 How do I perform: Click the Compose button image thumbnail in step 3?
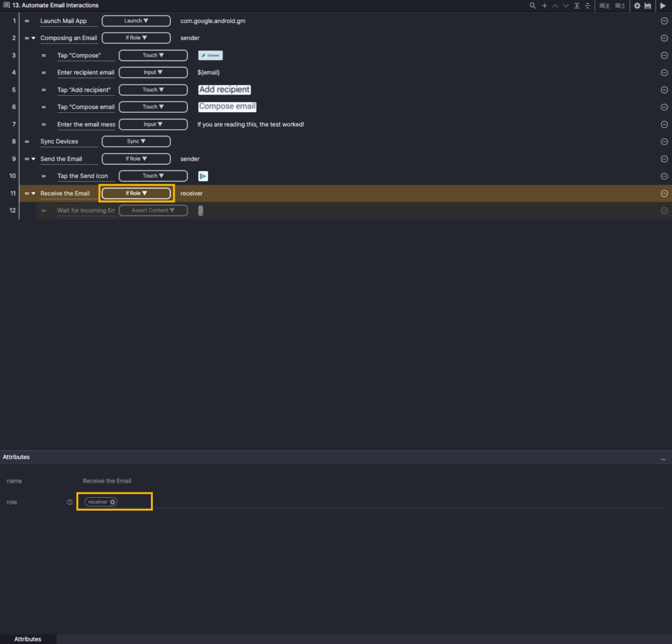click(x=211, y=56)
